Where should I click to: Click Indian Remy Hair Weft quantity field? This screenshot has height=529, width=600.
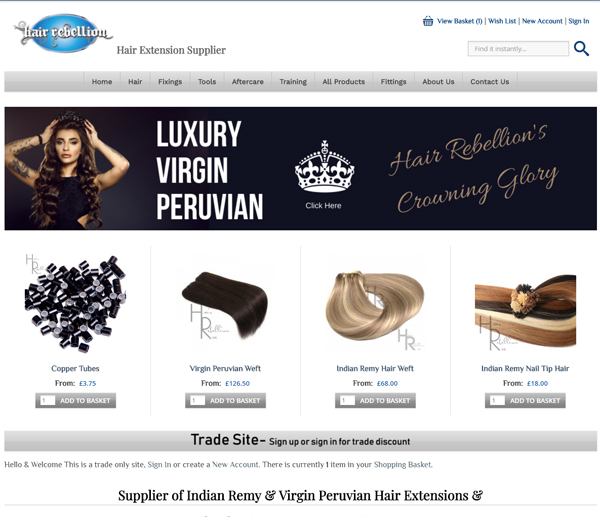347,400
